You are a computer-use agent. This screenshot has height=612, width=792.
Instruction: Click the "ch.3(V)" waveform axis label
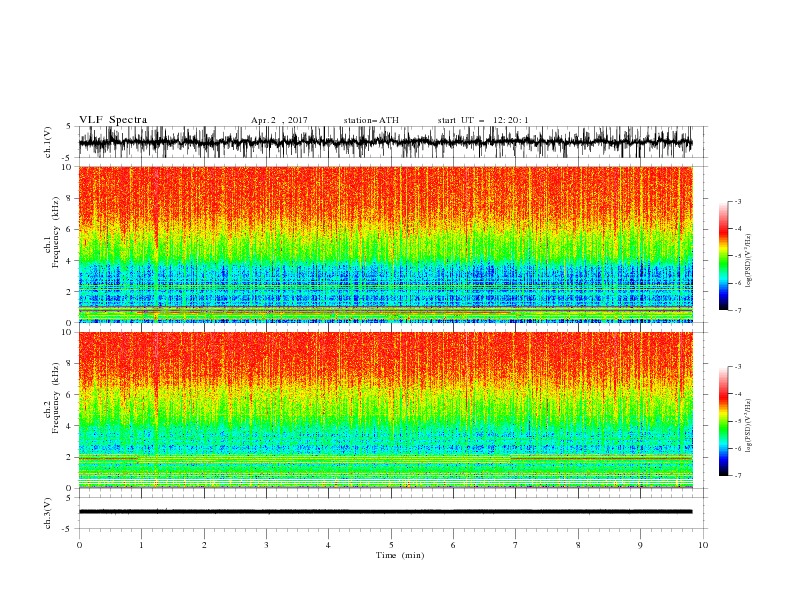coord(48,513)
